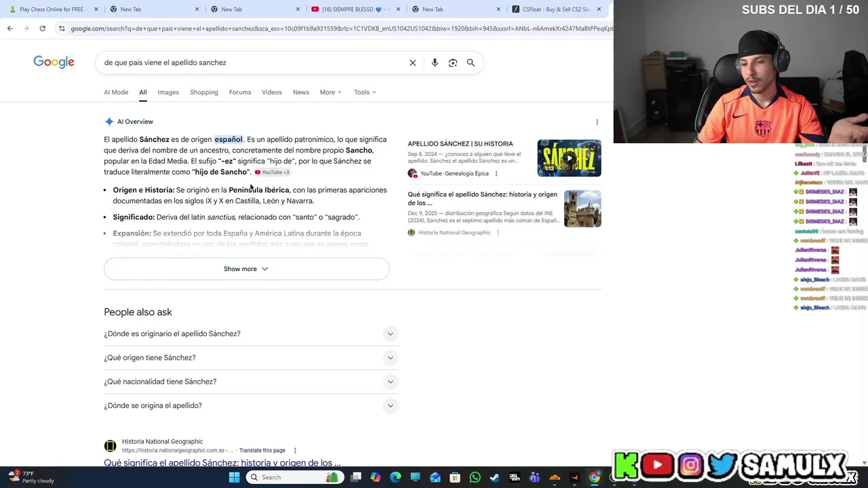Expand the More search filters dropdown

point(330,92)
